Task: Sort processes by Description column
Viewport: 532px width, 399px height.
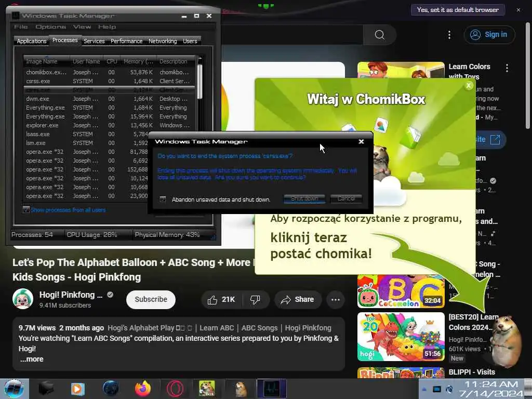Action: [x=176, y=61]
